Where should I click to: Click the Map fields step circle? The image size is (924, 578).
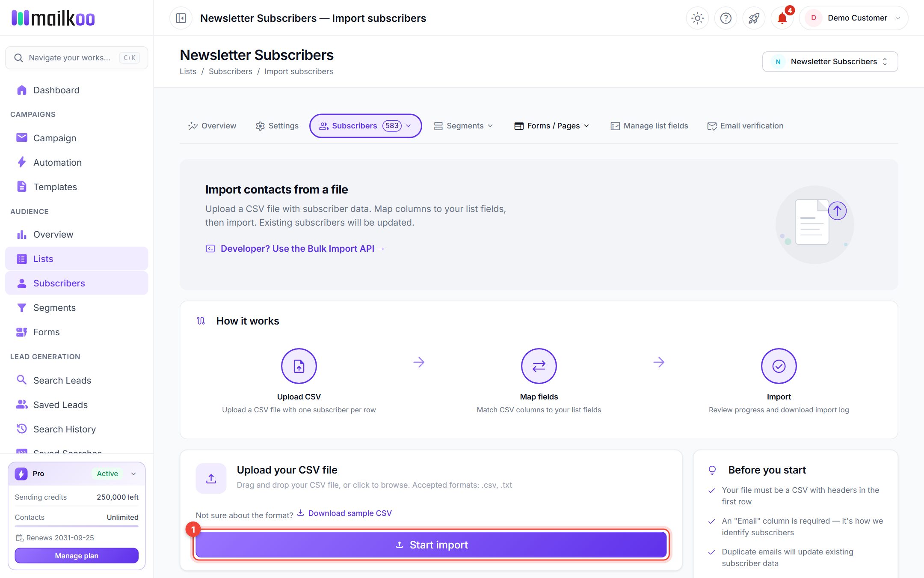click(539, 366)
